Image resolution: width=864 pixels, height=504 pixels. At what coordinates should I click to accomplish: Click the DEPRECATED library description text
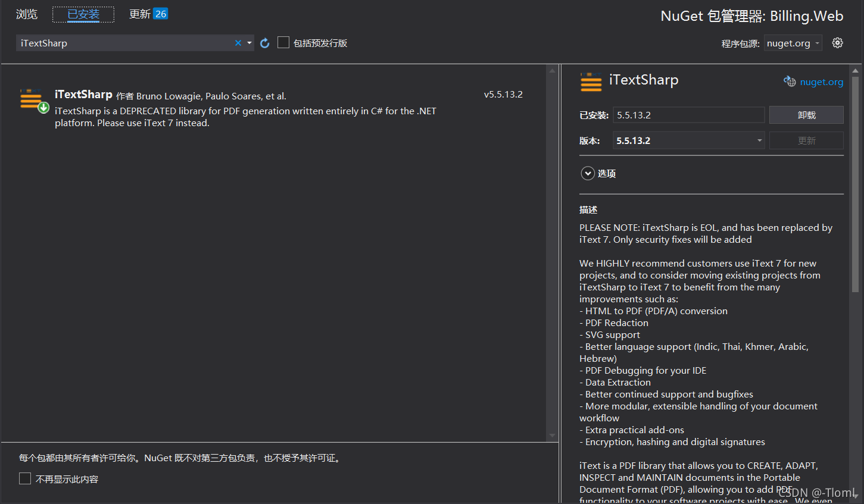pos(245,117)
